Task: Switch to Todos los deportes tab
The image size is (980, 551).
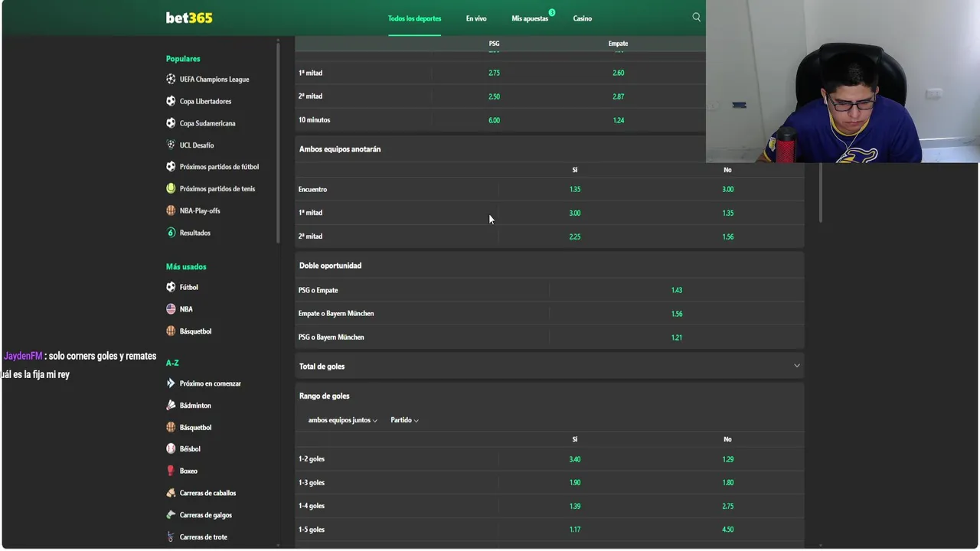Action: [x=414, y=18]
